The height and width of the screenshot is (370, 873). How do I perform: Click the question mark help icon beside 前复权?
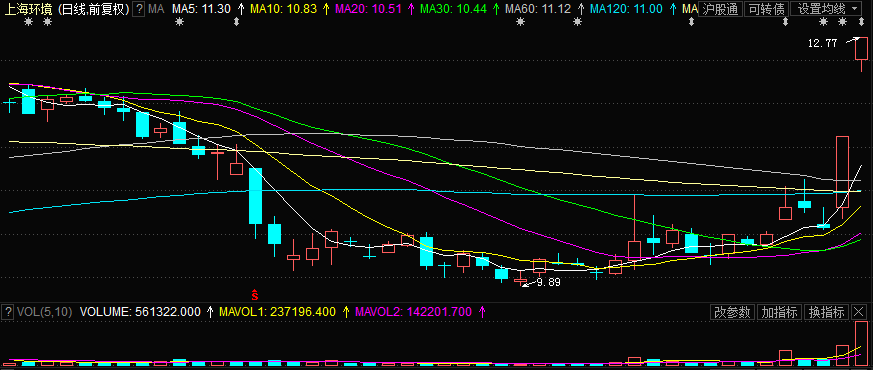point(139,8)
